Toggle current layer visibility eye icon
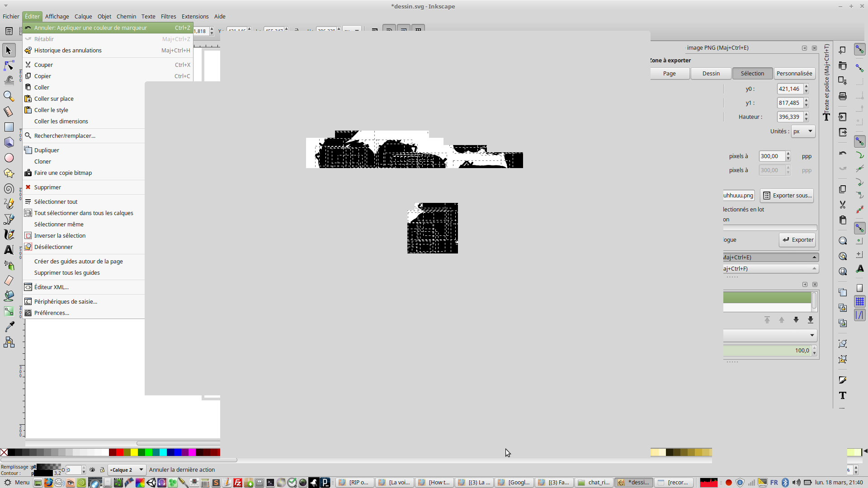The width and height of the screenshot is (868, 488). coord(92,470)
